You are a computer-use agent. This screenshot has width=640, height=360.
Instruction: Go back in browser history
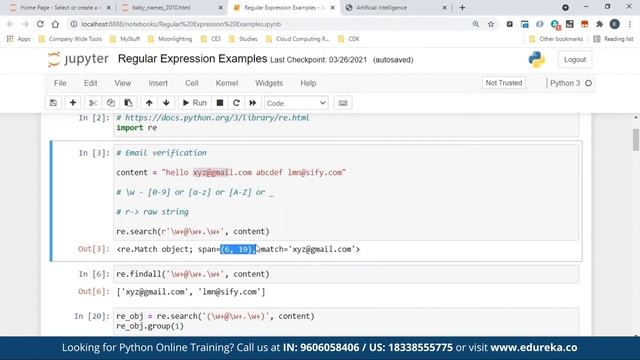coord(11,24)
